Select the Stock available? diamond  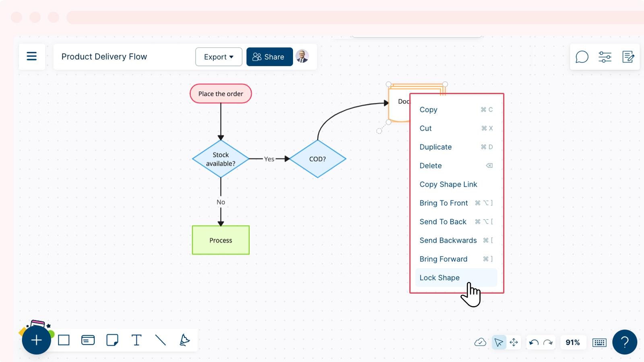click(x=221, y=159)
